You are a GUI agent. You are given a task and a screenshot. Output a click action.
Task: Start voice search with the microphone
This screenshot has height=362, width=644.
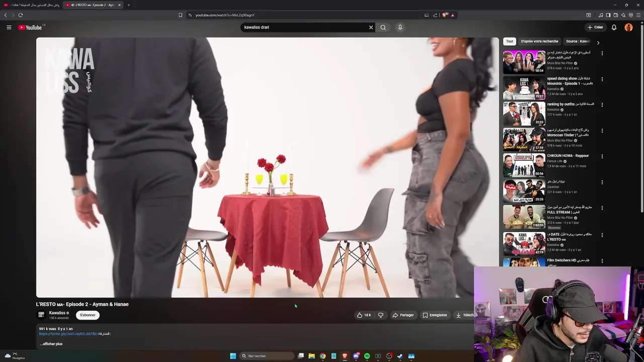400,27
